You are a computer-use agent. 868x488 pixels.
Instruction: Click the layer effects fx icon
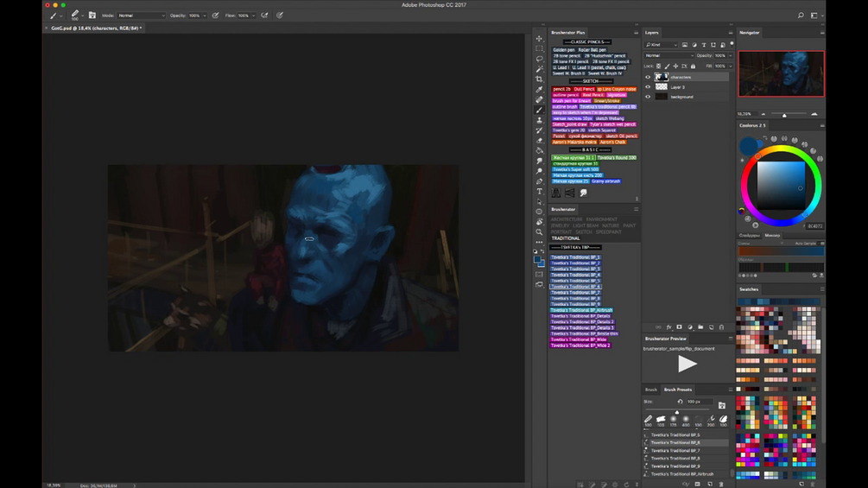(x=669, y=327)
